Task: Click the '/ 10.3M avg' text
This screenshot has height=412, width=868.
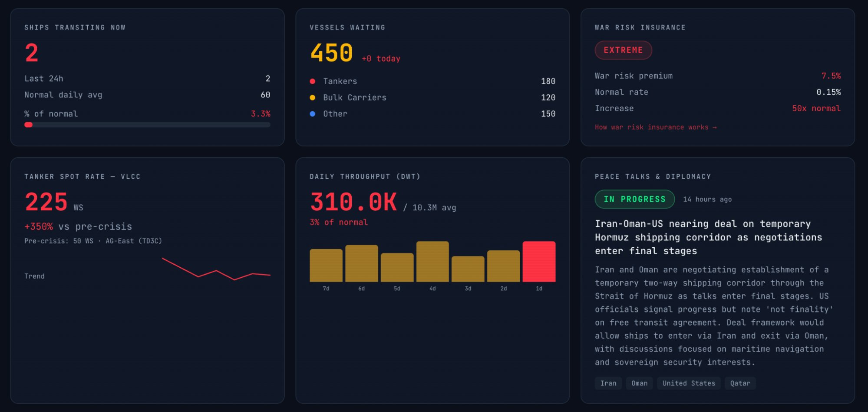Action: pyautogui.click(x=429, y=208)
